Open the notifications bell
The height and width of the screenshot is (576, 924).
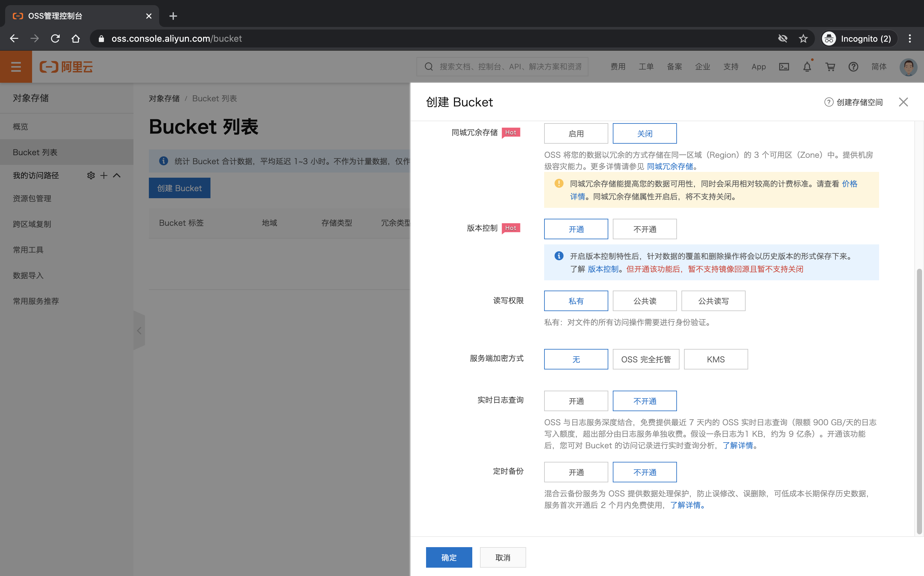click(807, 67)
